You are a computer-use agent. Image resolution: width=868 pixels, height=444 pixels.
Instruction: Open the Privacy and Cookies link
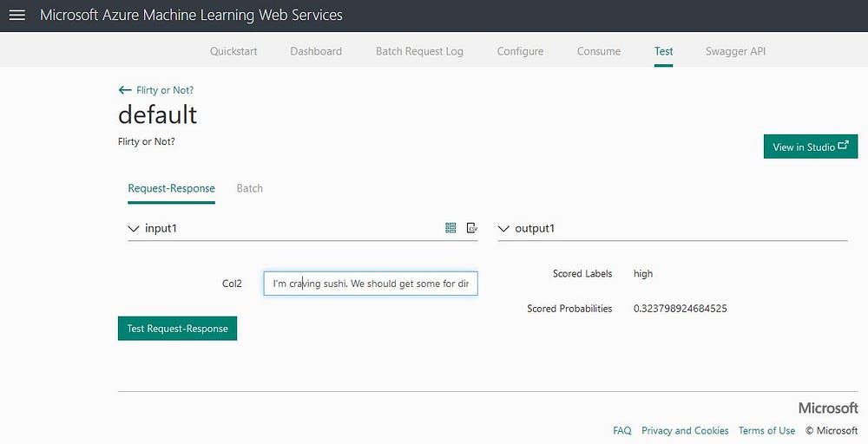tap(685, 431)
